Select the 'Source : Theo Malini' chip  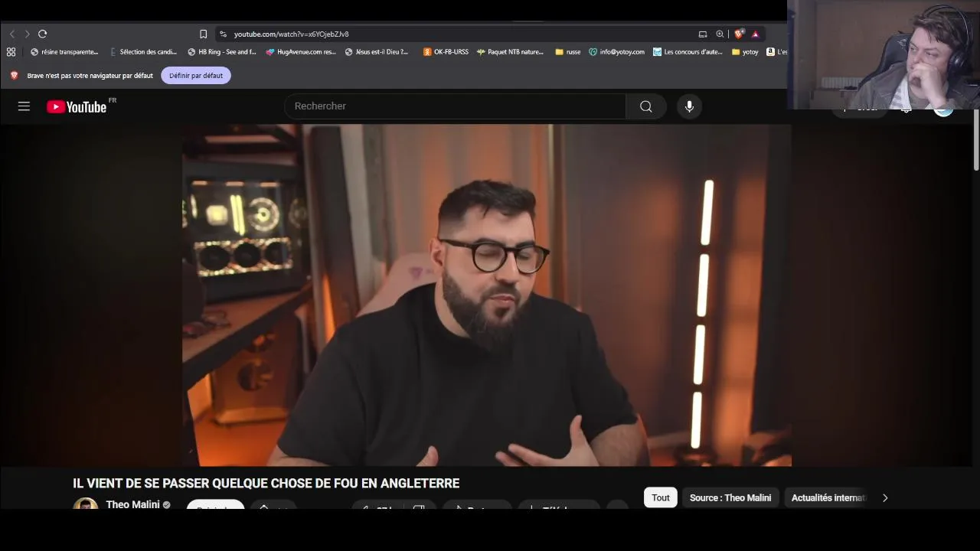tap(730, 497)
